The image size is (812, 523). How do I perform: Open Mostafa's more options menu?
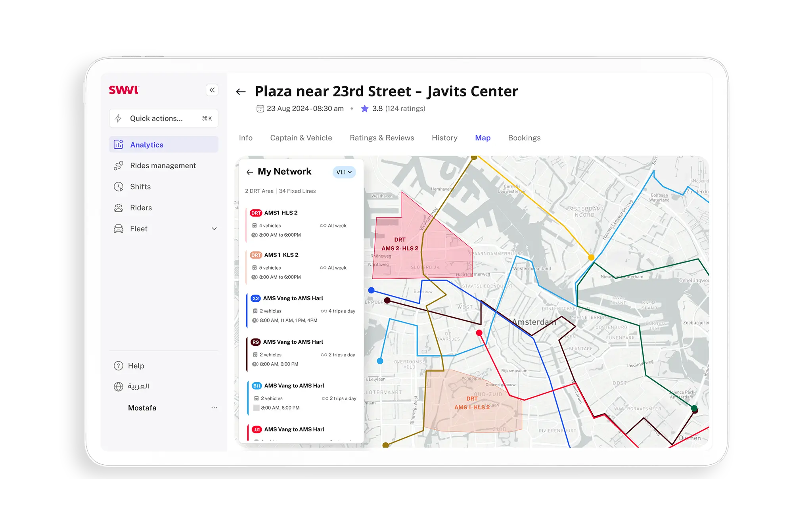pos(214,408)
